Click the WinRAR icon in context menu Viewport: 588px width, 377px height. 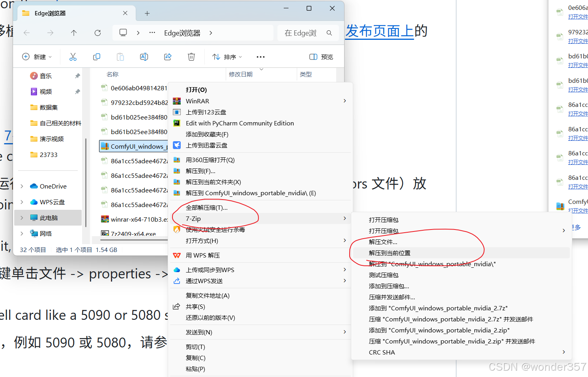click(x=177, y=101)
